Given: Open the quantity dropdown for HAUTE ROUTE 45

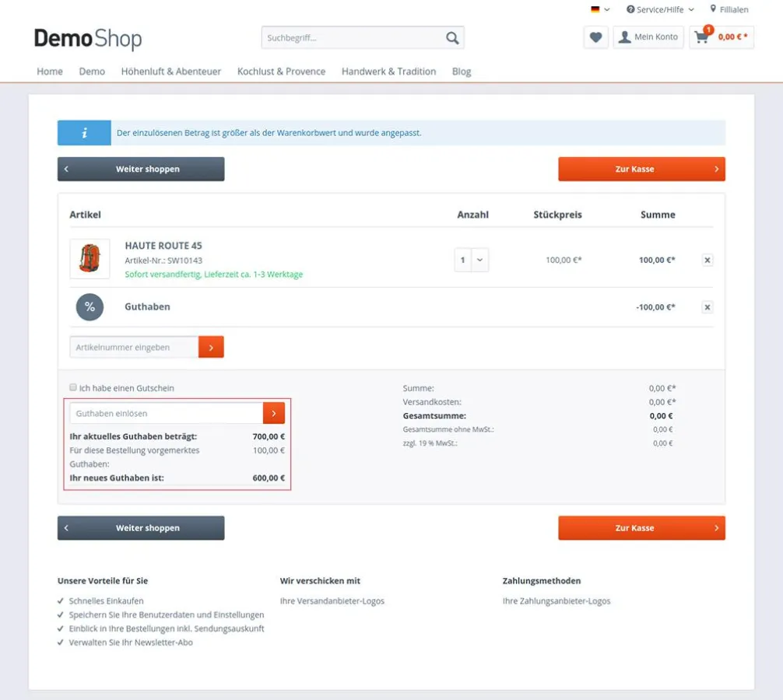Looking at the screenshot, I should pos(481,260).
